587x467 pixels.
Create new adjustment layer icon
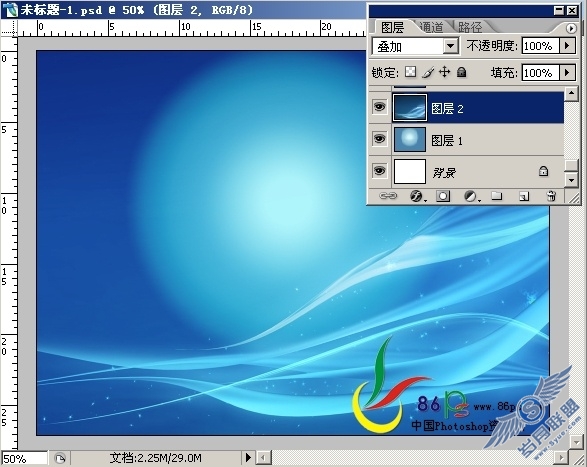471,196
